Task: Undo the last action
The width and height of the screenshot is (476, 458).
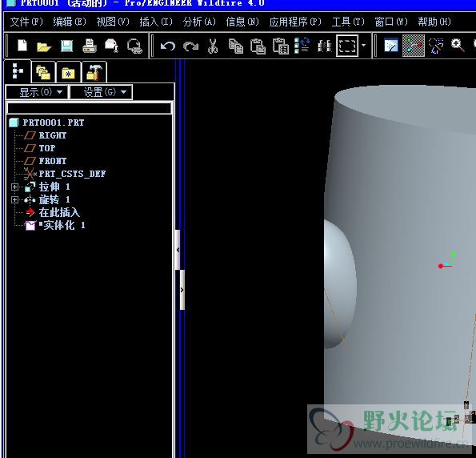Action: tap(168, 46)
